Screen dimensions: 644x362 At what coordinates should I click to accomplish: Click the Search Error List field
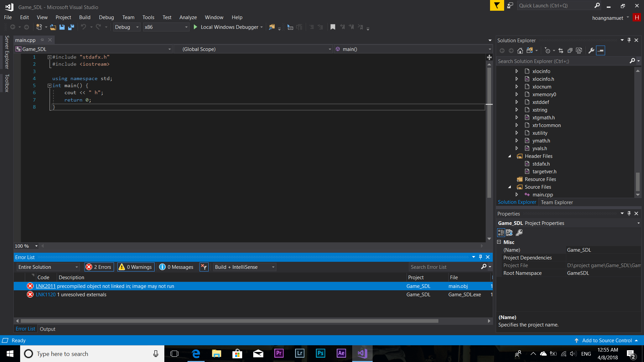pyautogui.click(x=444, y=267)
